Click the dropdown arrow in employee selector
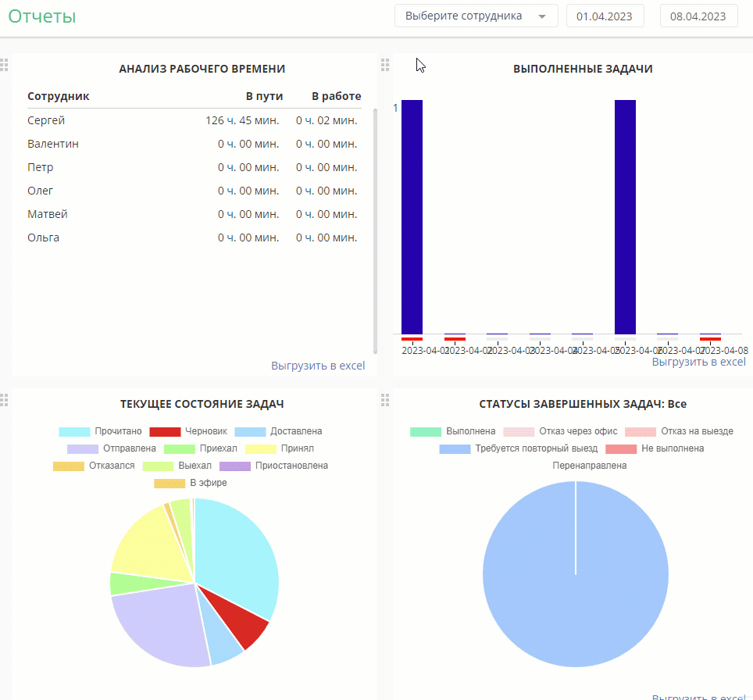The width and height of the screenshot is (753, 700). click(x=542, y=16)
